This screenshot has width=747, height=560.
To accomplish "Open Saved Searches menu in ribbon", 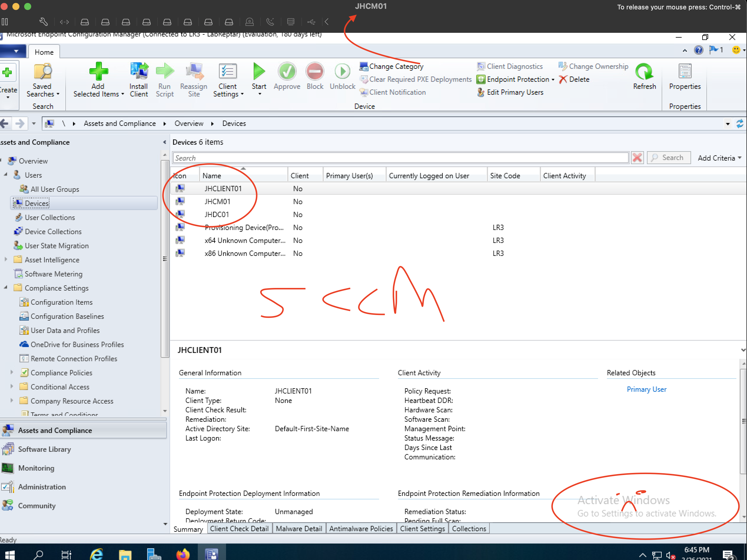I will point(43,80).
